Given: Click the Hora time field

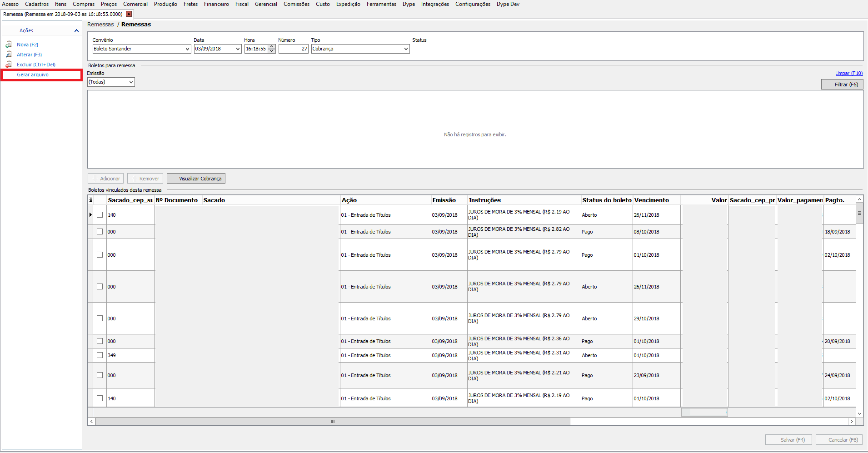Looking at the screenshot, I should point(256,49).
